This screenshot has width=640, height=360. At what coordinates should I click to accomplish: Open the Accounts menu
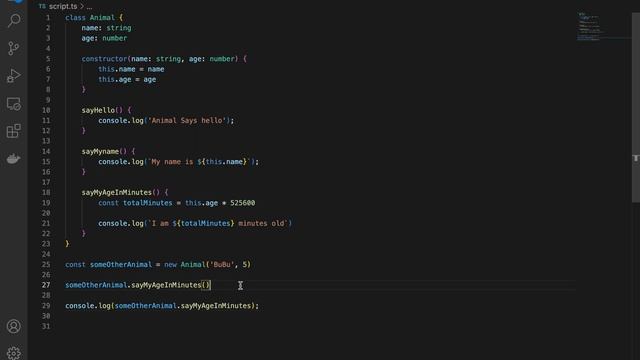14,326
